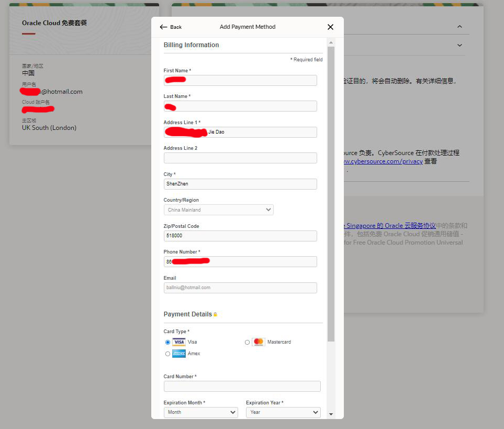Click the City field containing ShenZhen
504x429 pixels.
(x=240, y=184)
